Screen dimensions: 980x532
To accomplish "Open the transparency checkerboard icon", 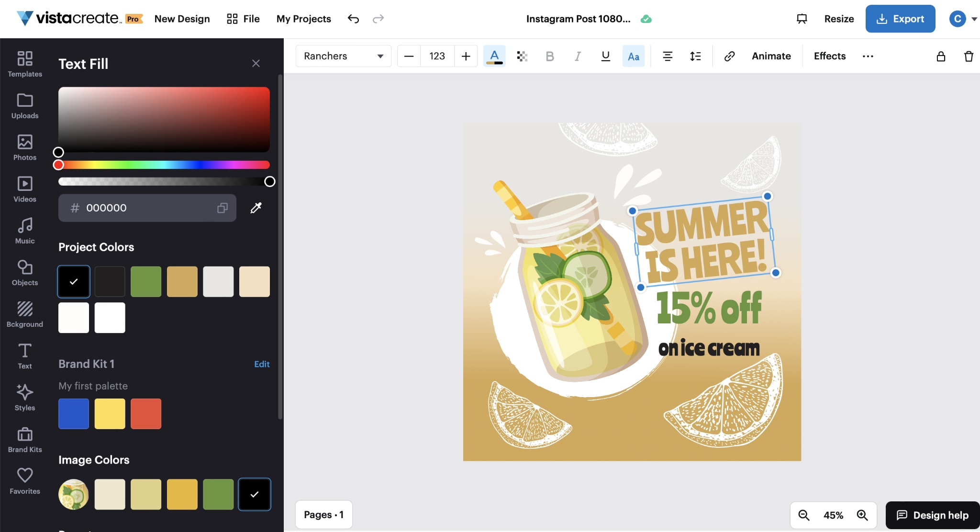I will [522, 56].
